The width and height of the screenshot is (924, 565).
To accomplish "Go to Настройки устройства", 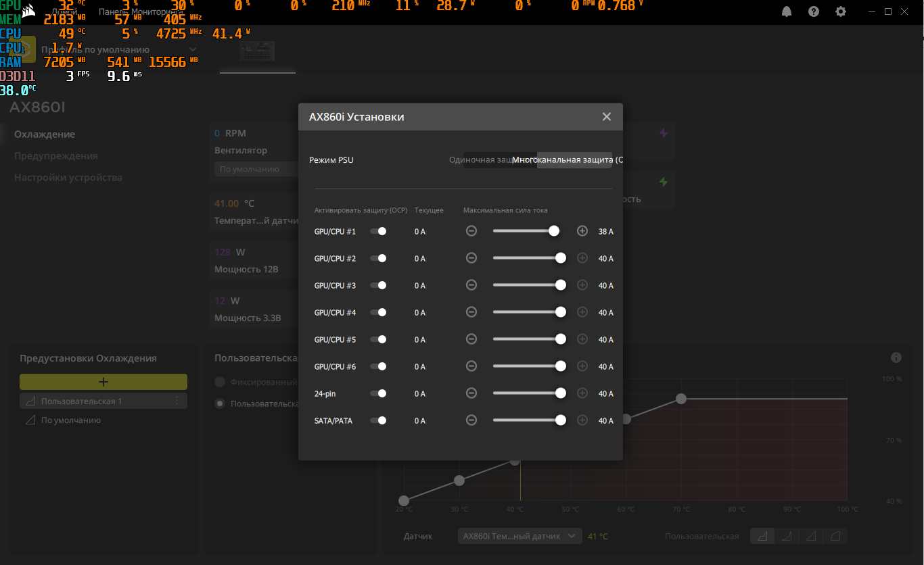I will tap(68, 178).
